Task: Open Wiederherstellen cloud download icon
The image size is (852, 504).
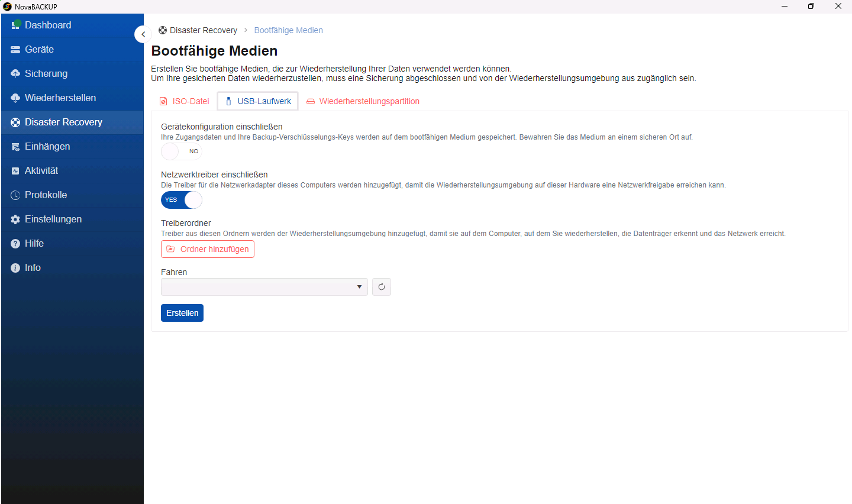Action: [15, 98]
